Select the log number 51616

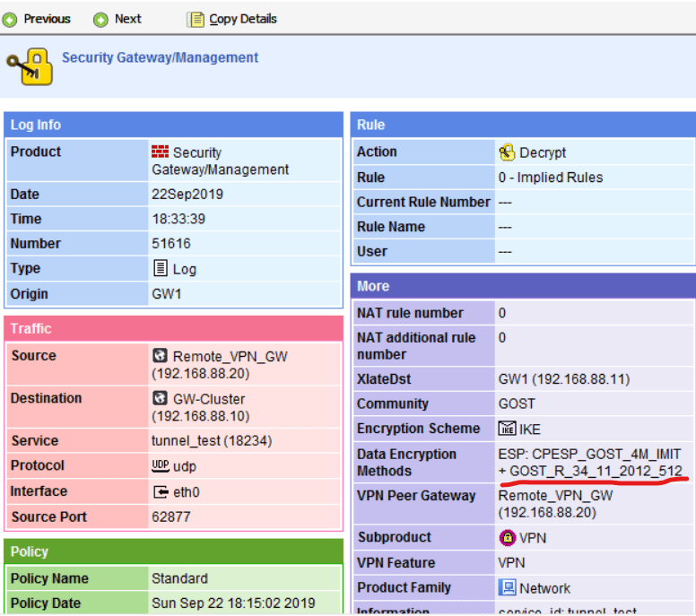171,244
